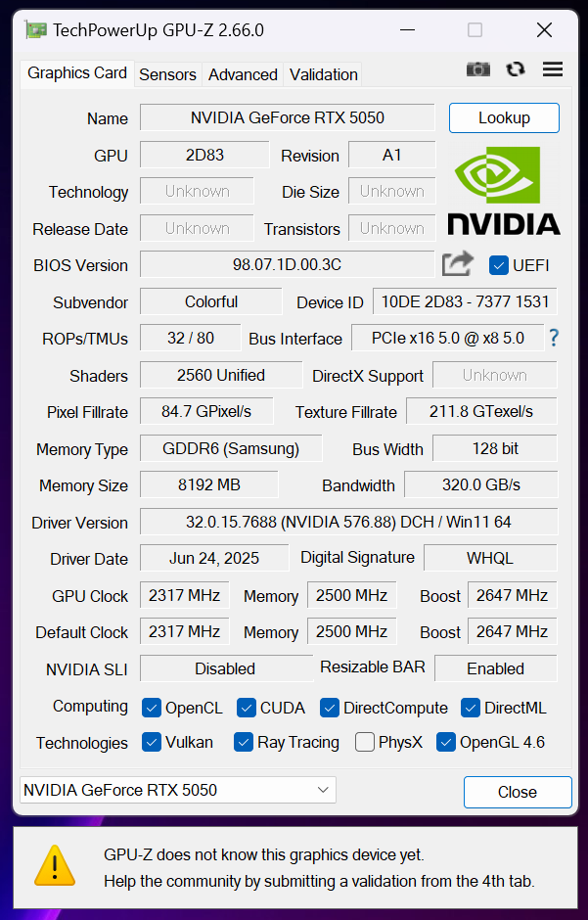This screenshot has height=920, width=588.
Task: Click the yellow warning triangle icon
Action: 55,865
